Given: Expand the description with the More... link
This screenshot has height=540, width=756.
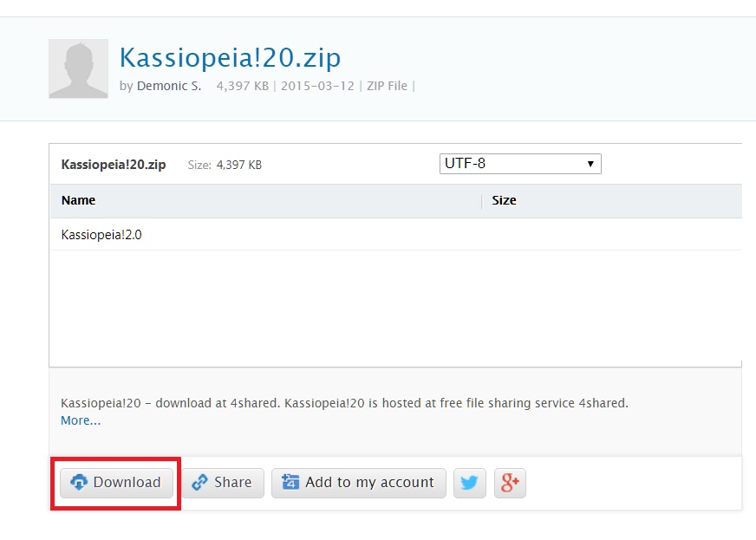Looking at the screenshot, I should click(81, 420).
